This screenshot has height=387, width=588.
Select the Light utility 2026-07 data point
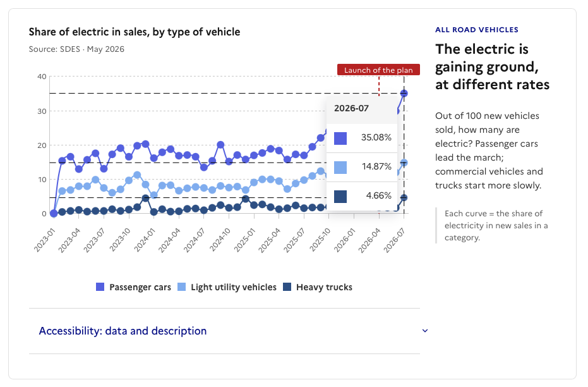click(x=404, y=163)
